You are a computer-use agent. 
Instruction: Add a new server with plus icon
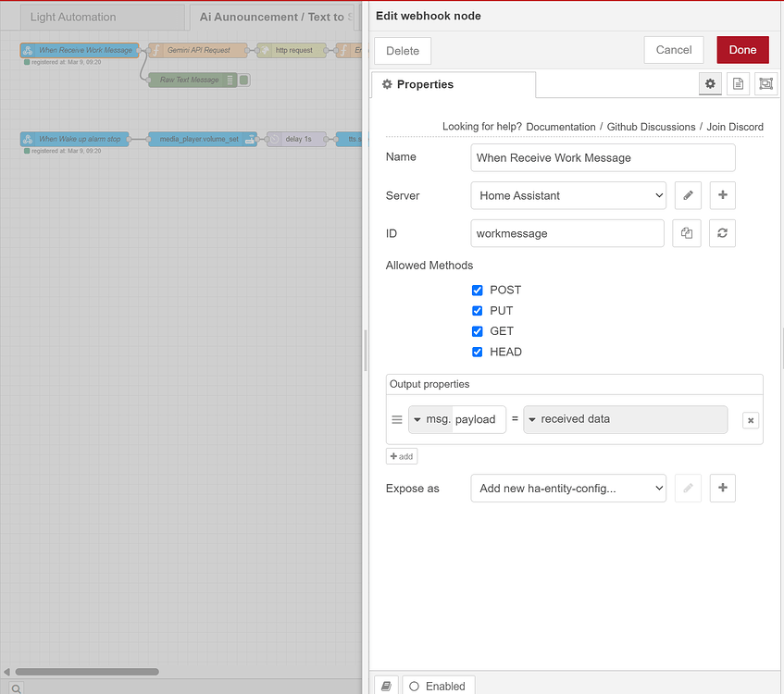click(x=723, y=195)
